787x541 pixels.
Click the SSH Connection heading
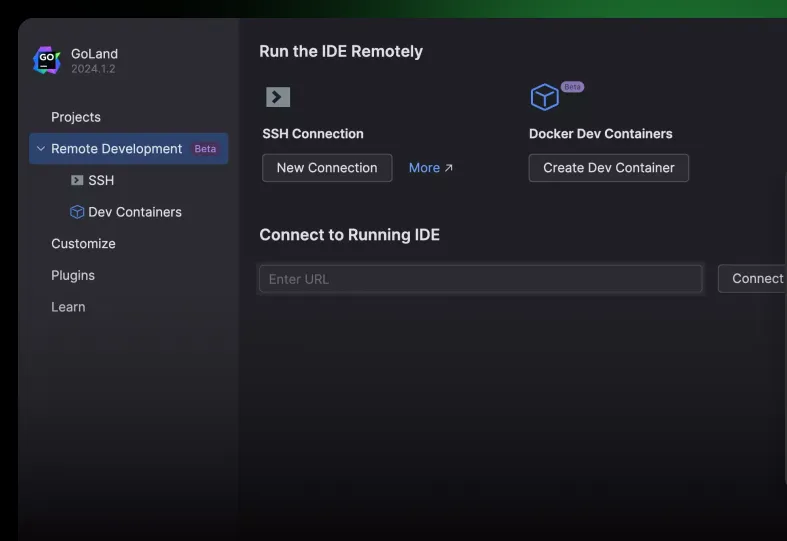point(313,133)
